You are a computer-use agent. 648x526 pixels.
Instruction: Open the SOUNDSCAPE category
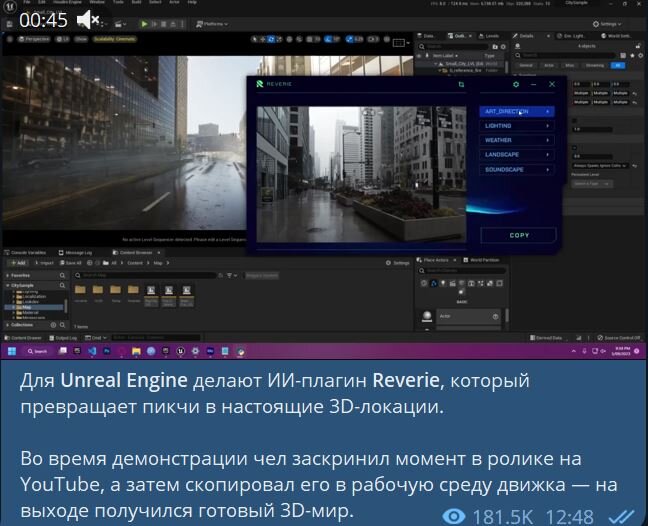tap(517, 170)
